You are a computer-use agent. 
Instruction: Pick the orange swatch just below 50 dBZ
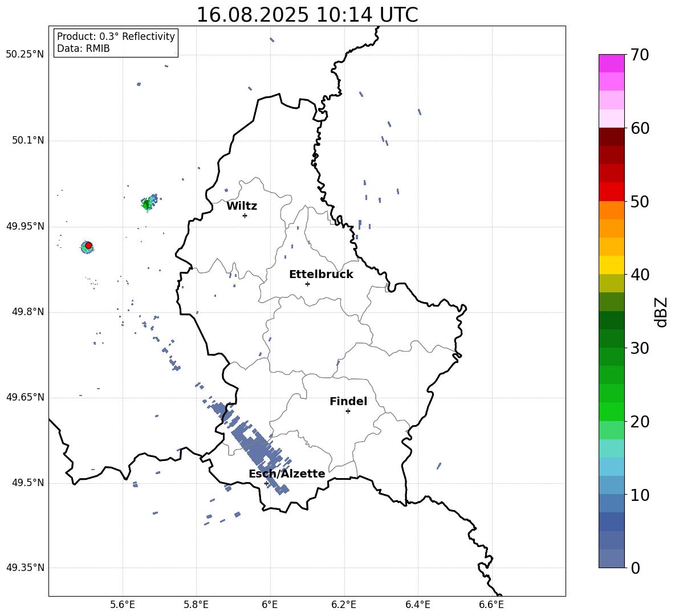pyautogui.click(x=611, y=210)
